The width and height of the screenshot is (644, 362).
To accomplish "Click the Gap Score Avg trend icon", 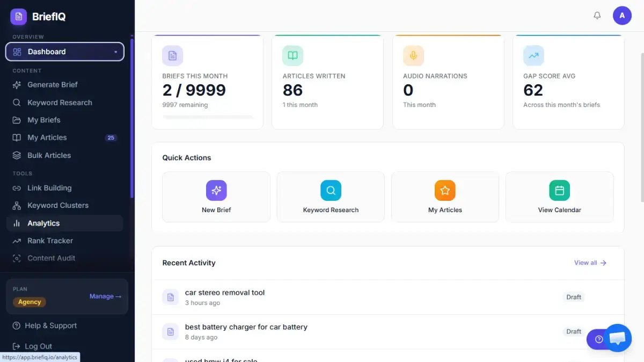I will [x=534, y=56].
